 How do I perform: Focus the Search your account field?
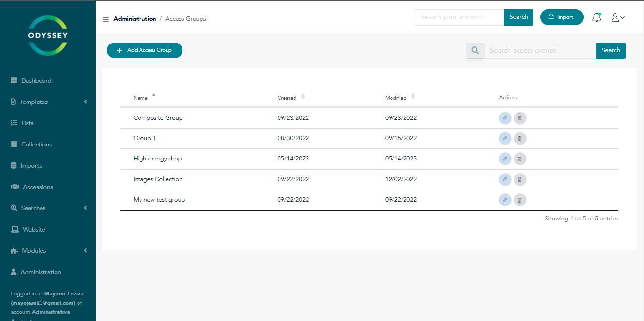click(x=459, y=17)
